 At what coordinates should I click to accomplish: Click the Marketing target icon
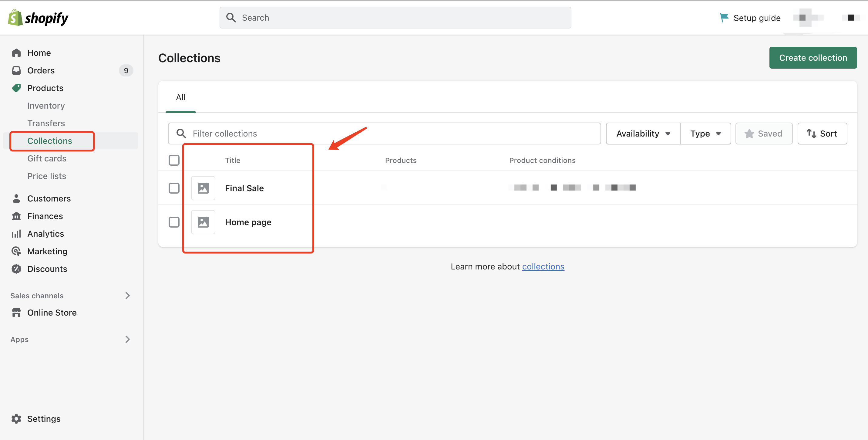point(16,251)
